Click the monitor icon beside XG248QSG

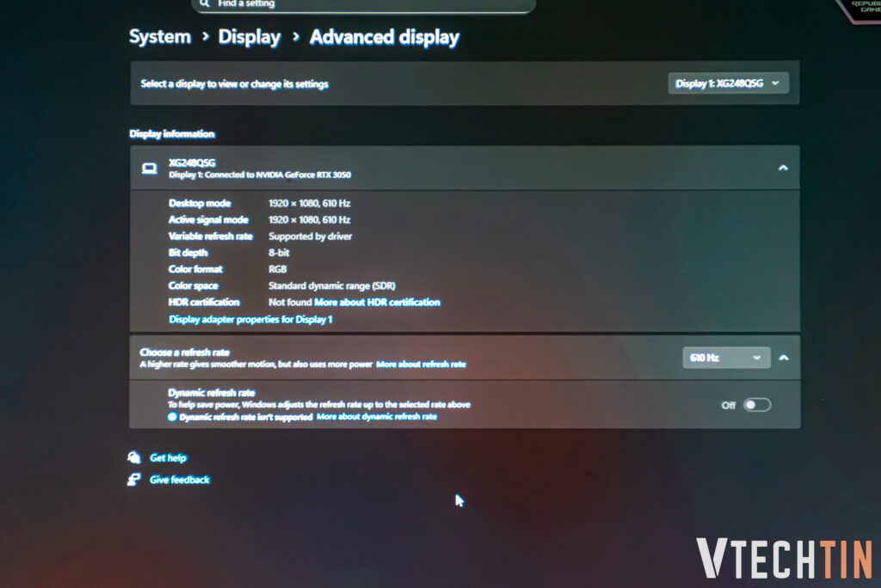point(149,168)
